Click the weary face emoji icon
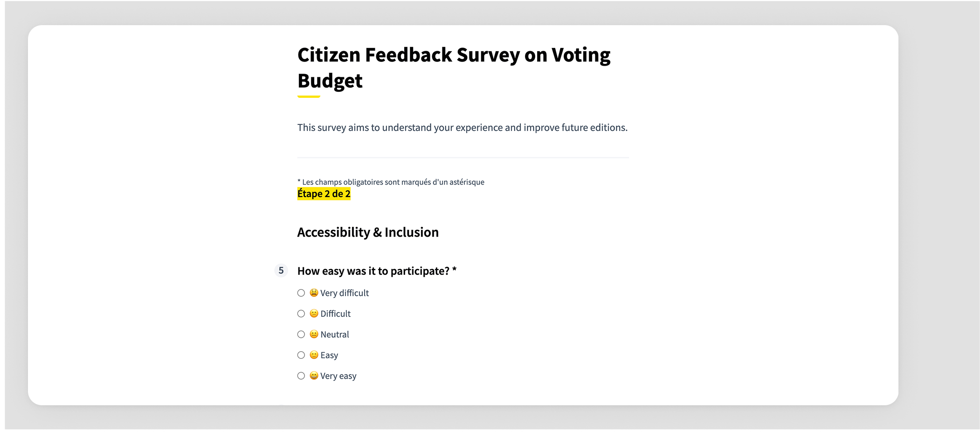980x436 pixels. [x=314, y=293]
